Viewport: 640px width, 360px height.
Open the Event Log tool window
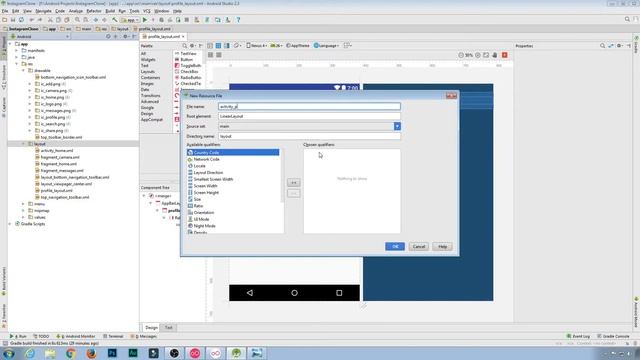click(578, 336)
